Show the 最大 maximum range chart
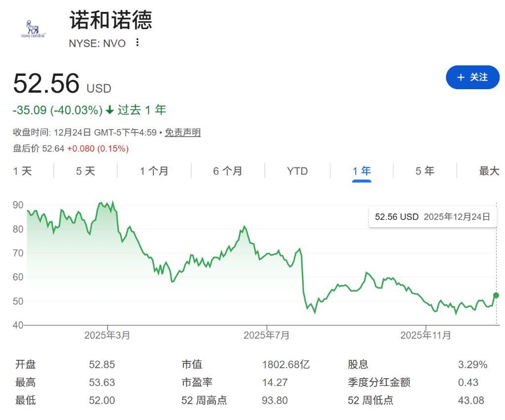 [x=489, y=171]
